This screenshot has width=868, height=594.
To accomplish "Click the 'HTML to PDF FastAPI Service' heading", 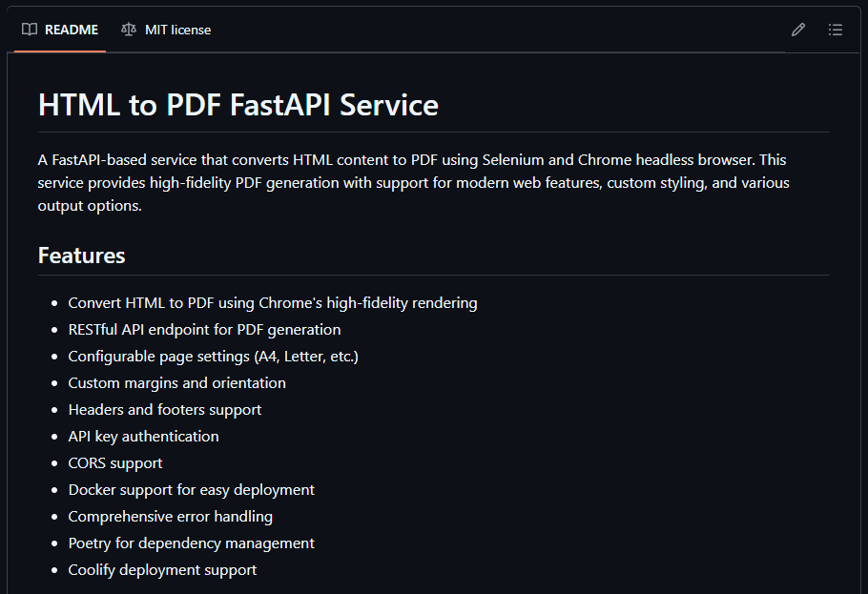I will coord(238,105).
